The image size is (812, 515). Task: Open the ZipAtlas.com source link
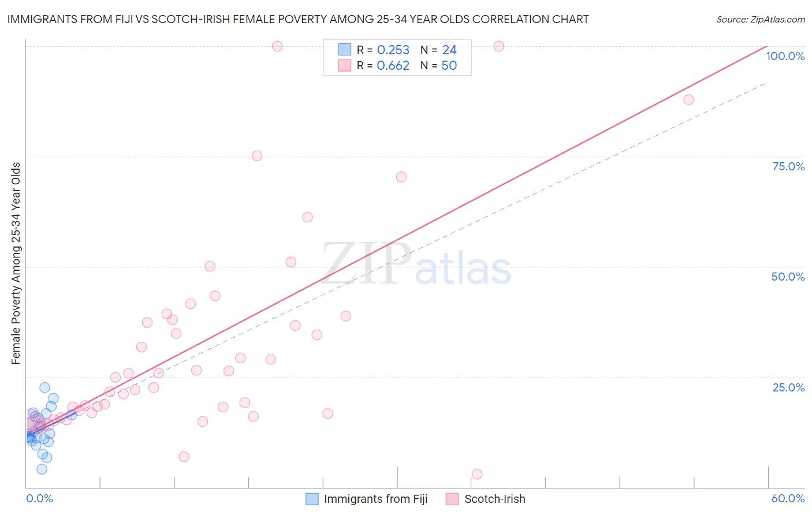point(761,19)
